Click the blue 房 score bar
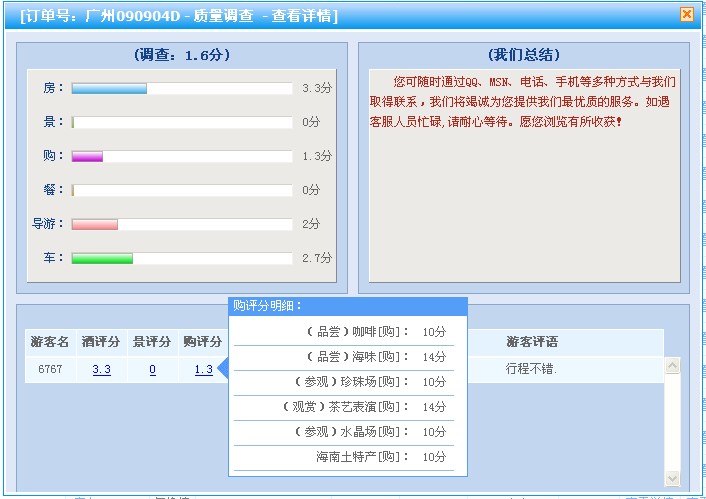The image size is (706, 499). [x=110, y=89]
